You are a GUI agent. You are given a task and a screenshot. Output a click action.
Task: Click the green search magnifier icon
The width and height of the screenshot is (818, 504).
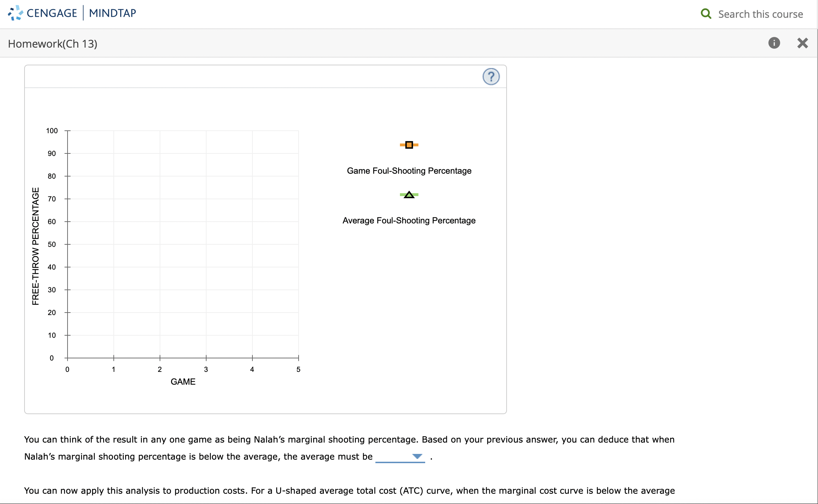click(706, 14)
